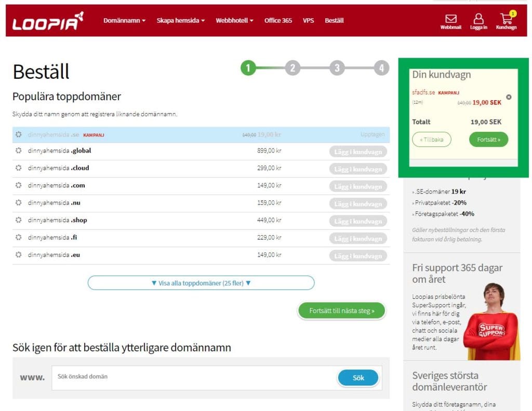532x411 pixels.
Task: Click Fortsätt till nästa steg button
Action: click(342, 311)
